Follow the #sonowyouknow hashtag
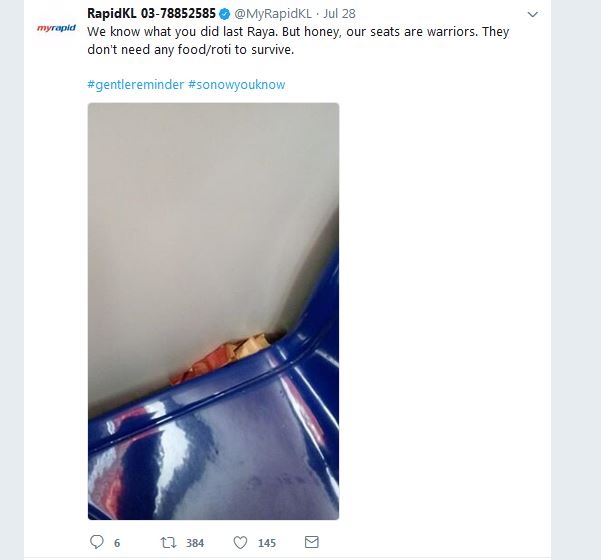This screenshot has height=560, width=601. (236, 84)
